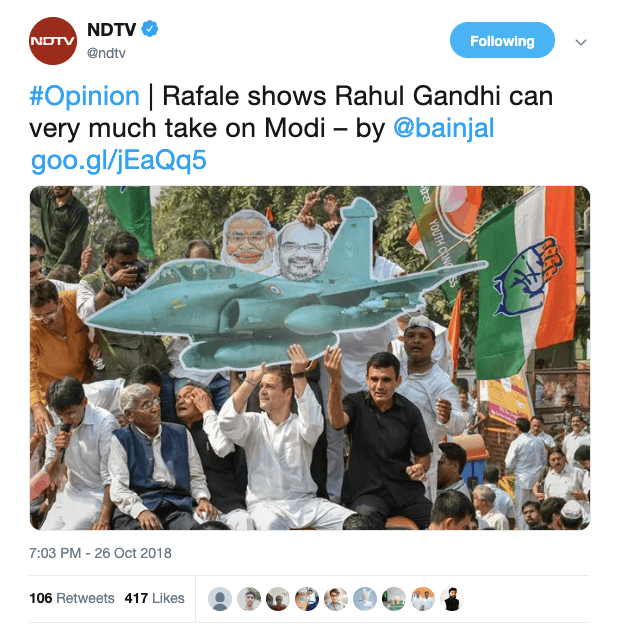
Task: Click the third liker avatar
Action: [278, 599]
